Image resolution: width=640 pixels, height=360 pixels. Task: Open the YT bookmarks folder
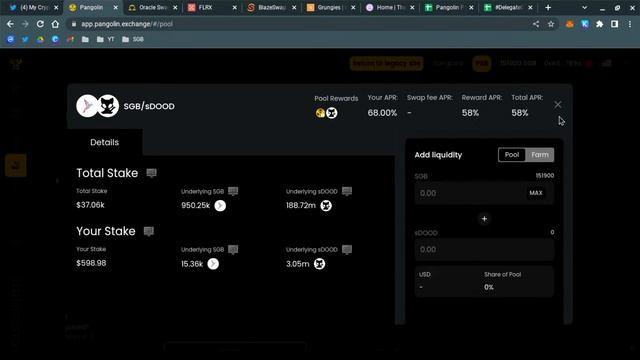(105, 39)
